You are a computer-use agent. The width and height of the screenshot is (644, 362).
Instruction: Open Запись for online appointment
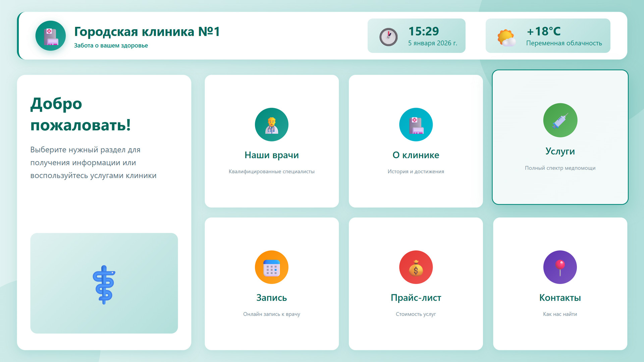point(271,298)
